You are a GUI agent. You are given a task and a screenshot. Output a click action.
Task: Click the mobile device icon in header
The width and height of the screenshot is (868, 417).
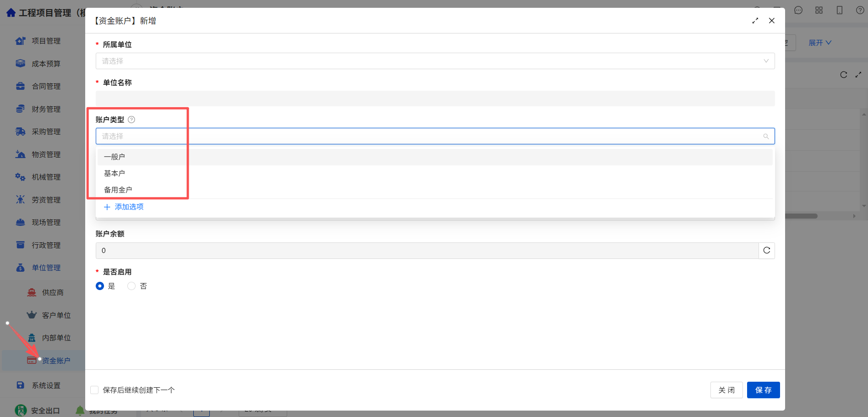[840, 10]
